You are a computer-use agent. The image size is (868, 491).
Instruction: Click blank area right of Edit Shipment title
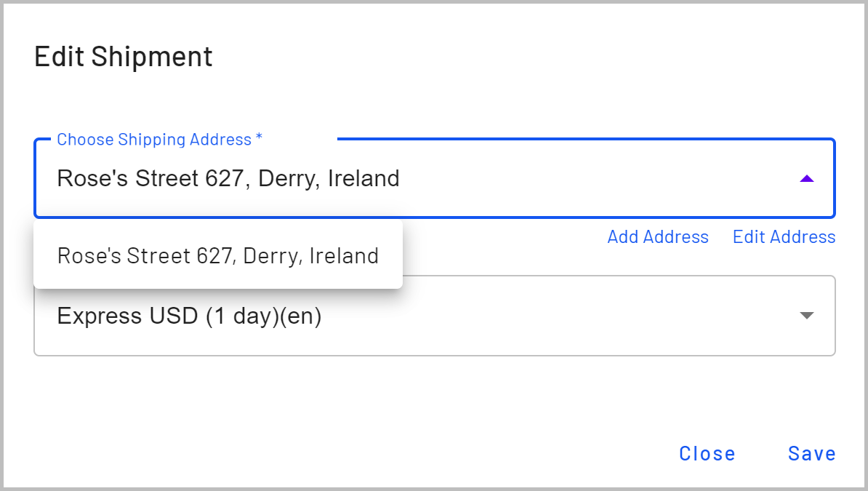coord(509,57)
